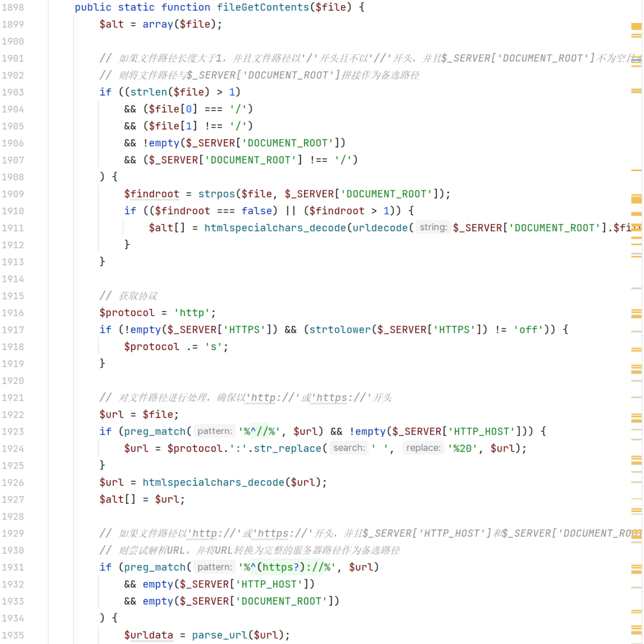Click "$protocol .= 's';" on line 1918
The image size is (644, 644).
(x=176, y=347)
